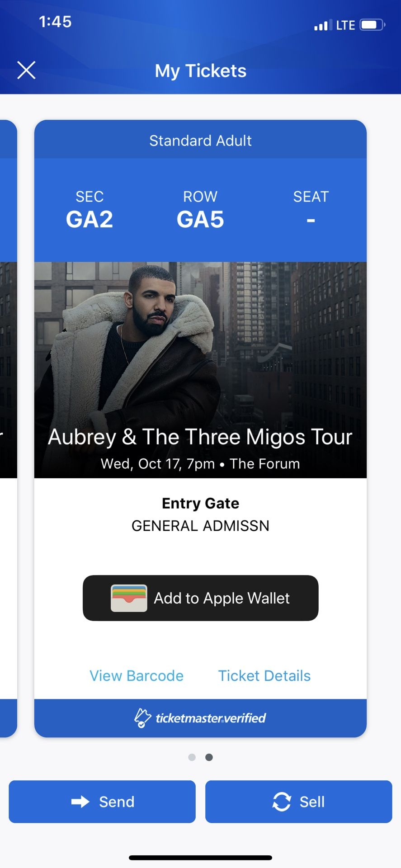Image resolution: width=401 pixels, height=868 pixels.
Task: Close My Tickets with the X icon
Action: click(26, 70)
